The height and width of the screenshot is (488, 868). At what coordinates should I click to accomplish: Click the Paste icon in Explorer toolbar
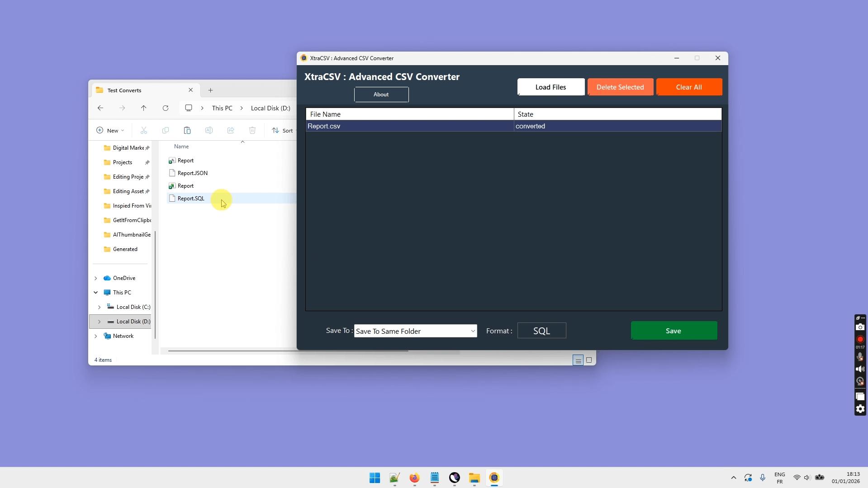click(187, 130)
